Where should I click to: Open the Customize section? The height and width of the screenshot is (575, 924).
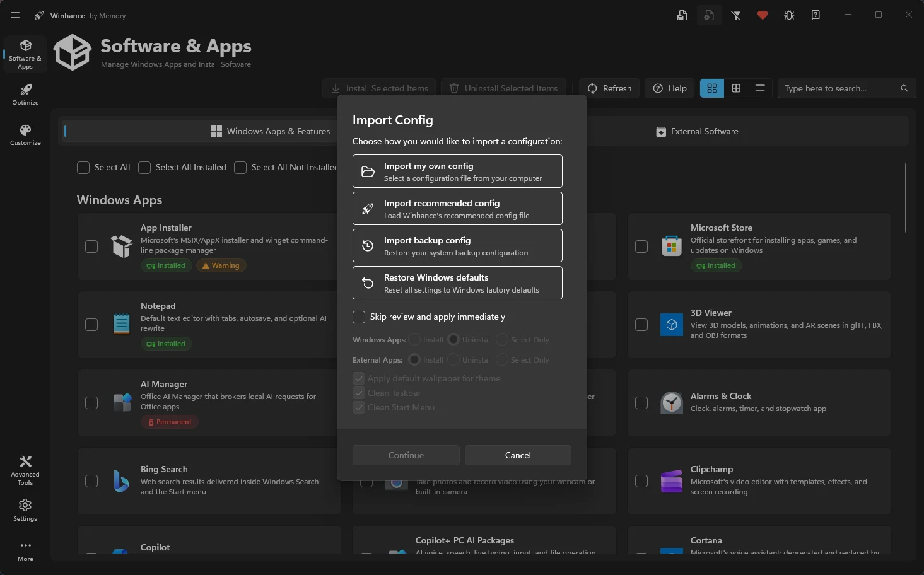[x=25, y=135]
